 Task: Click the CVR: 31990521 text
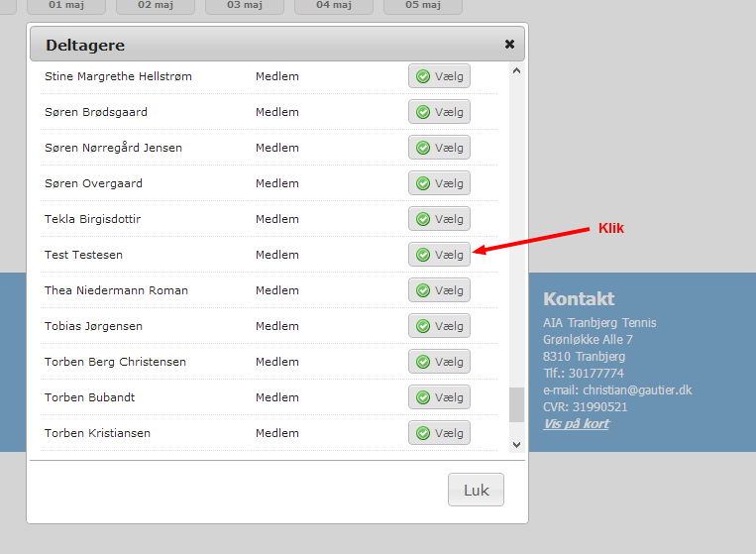tap(586, 407)
